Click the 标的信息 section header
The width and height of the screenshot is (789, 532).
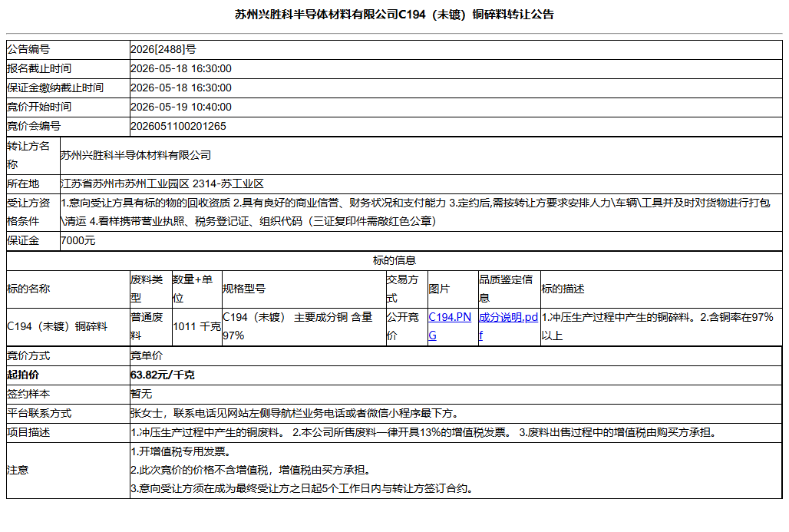pos(394,261)
